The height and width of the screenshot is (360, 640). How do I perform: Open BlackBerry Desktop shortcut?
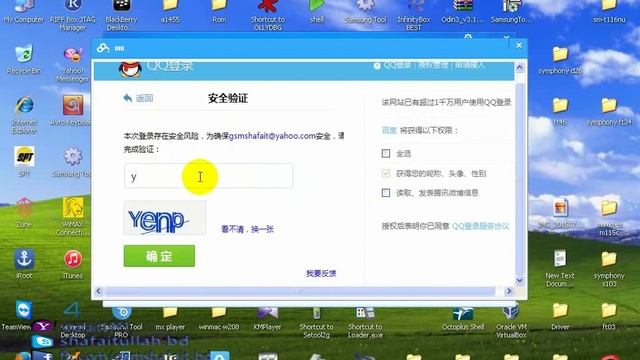tap(121, 16)
